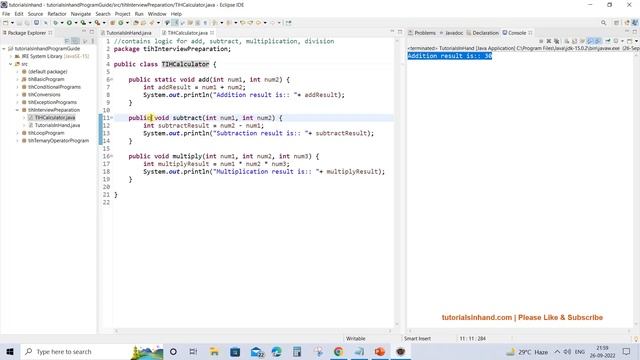Click Remove All Terminated Launches icon

click(556, 41)
